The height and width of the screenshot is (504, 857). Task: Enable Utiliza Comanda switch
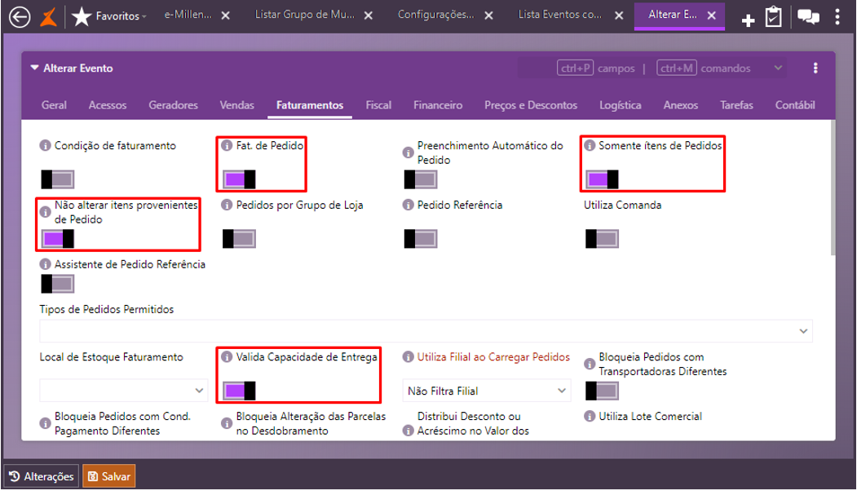[602, 239]
